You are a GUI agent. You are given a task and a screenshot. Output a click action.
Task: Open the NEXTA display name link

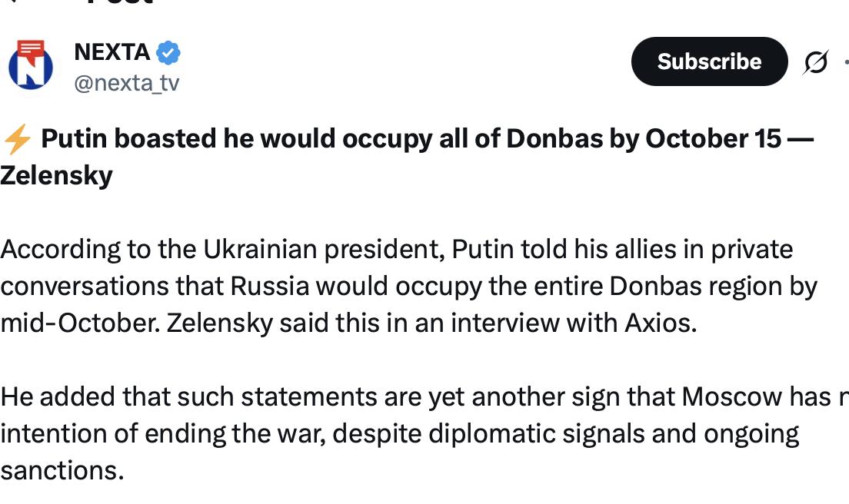pyautogui.click(x=112, y=52)
